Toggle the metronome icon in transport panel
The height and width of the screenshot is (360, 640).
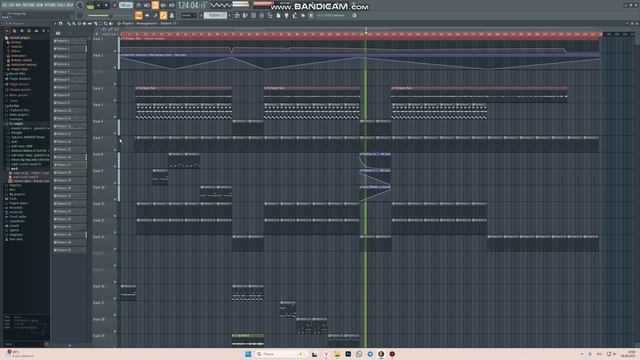(138, 5)
